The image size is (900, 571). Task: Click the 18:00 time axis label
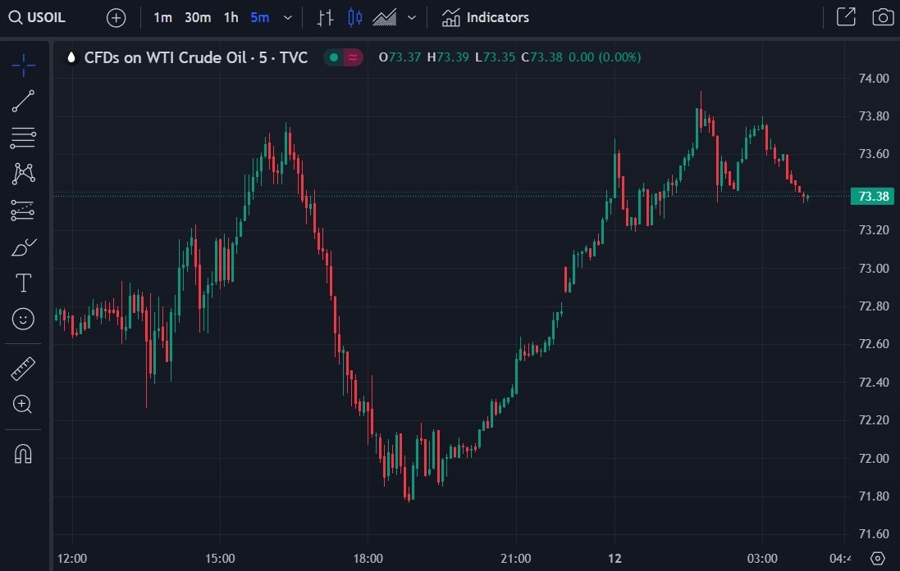tap(368, 558)
